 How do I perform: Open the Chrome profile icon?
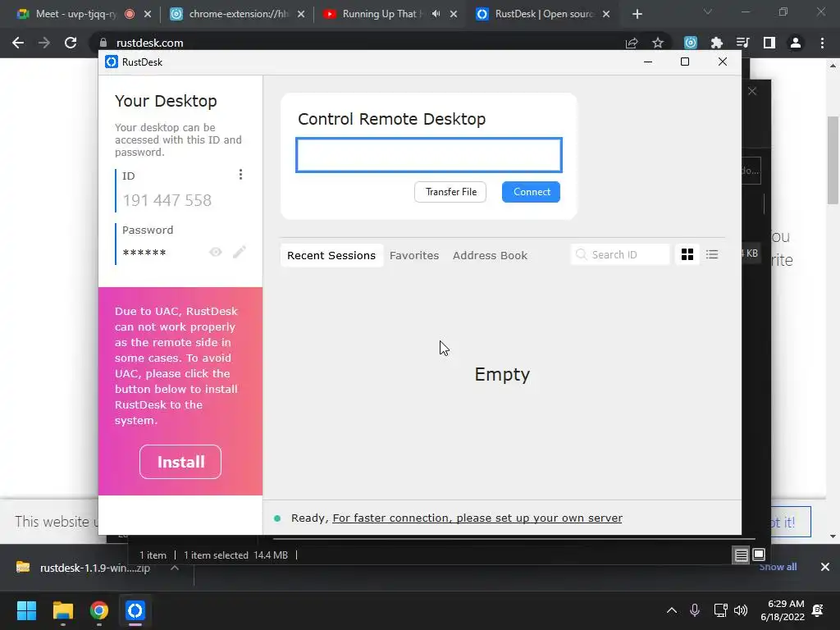tap(796, 43)
